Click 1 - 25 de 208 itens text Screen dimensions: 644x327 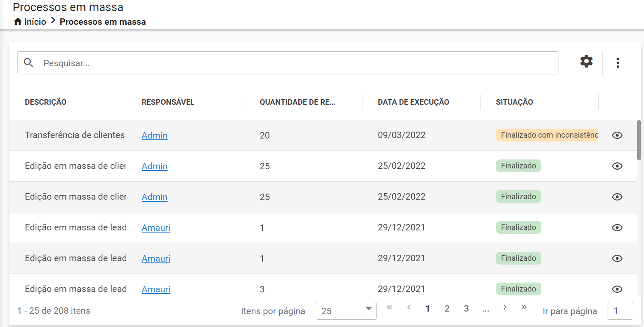(54, 311)
